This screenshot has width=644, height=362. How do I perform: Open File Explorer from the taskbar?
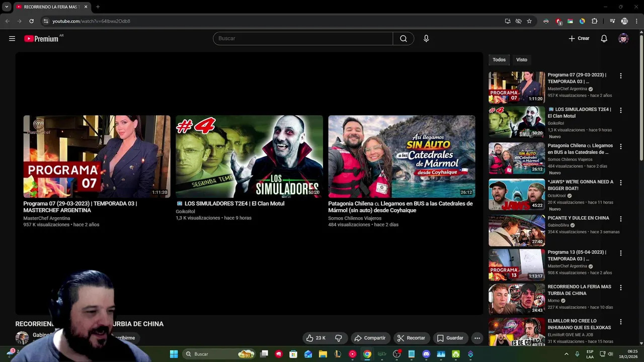pos(323,354)
